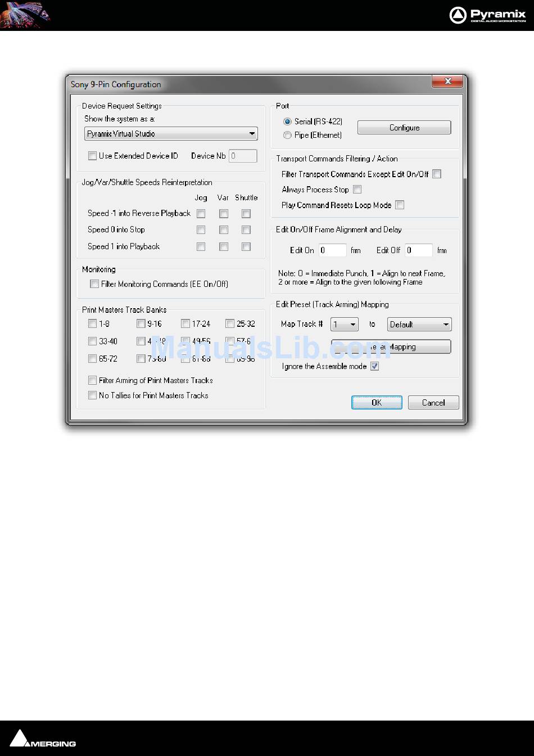The image size is (534, 756).
Task: Enable No Tallies for Print Masters Tracks
Action: point(92,395)
